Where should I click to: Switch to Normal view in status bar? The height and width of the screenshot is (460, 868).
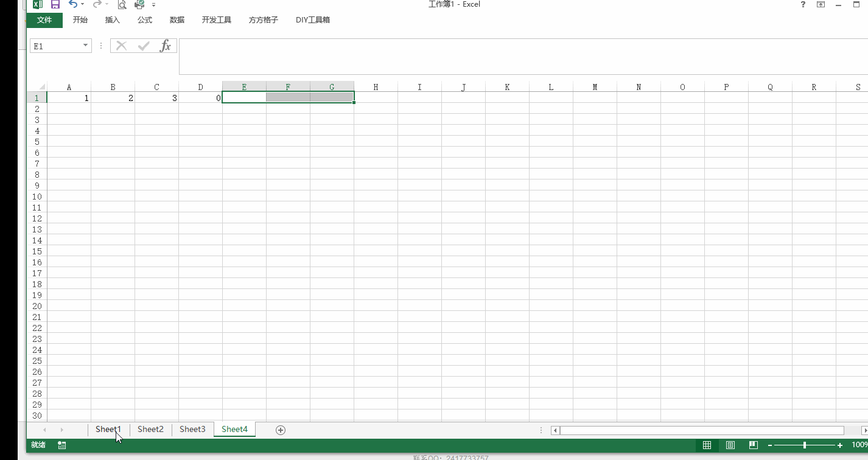click(707, 445)
